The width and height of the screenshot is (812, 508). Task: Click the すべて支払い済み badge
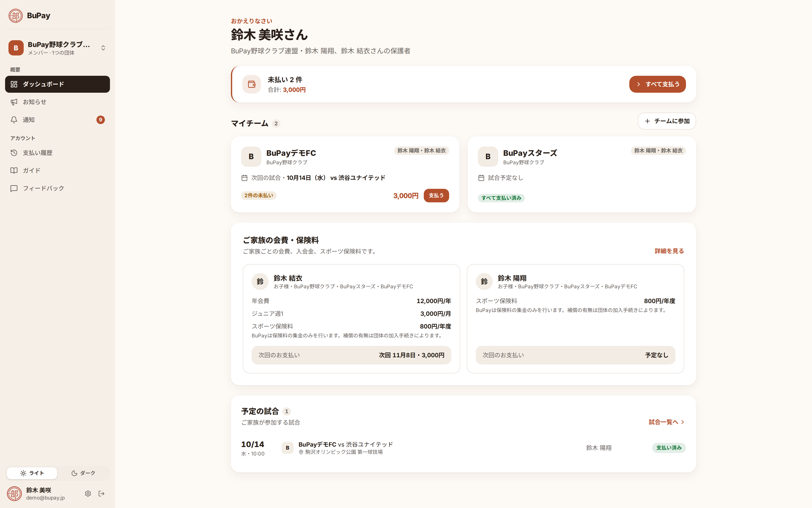pos(501,198)
